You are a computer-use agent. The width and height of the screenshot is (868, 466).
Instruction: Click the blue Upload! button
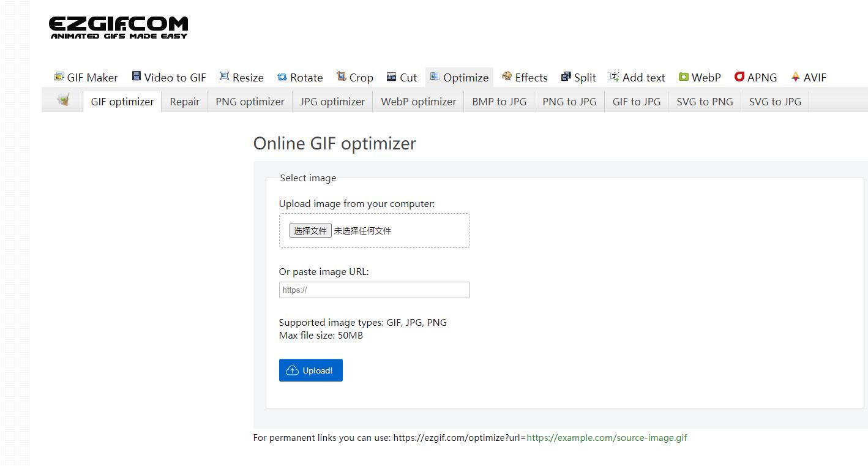click(311, 370)
